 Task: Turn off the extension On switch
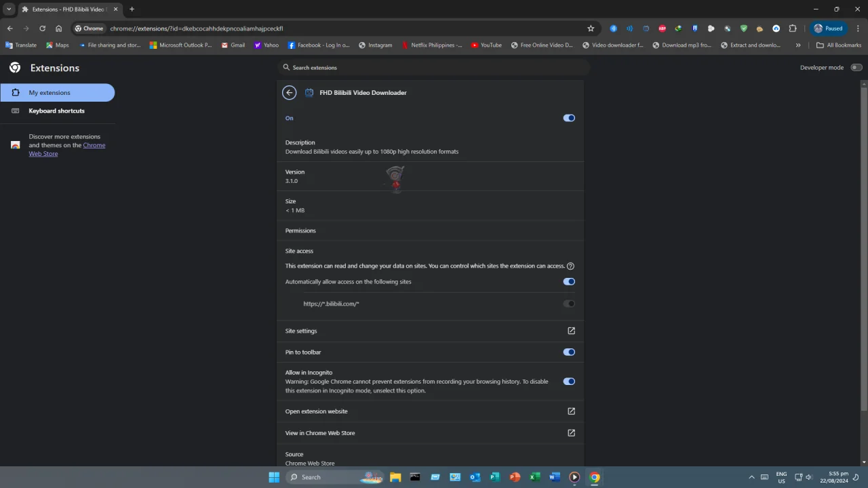click(x=569, y=118)
